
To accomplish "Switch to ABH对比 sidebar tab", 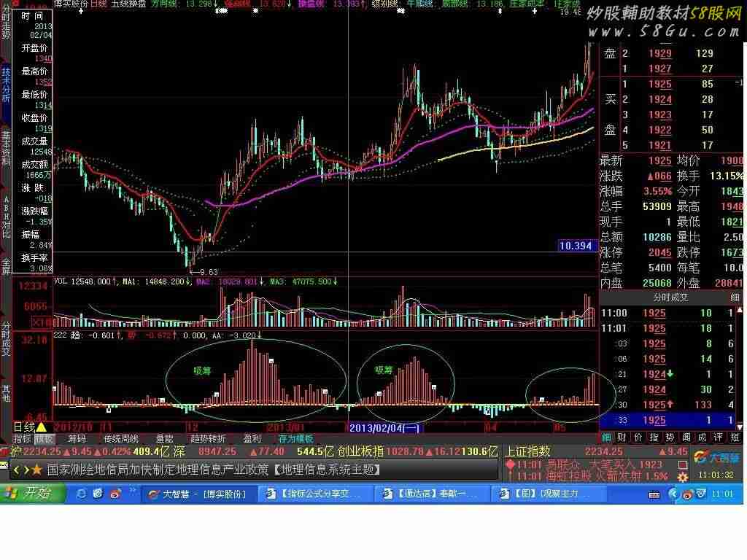I will tap(5, 217).
